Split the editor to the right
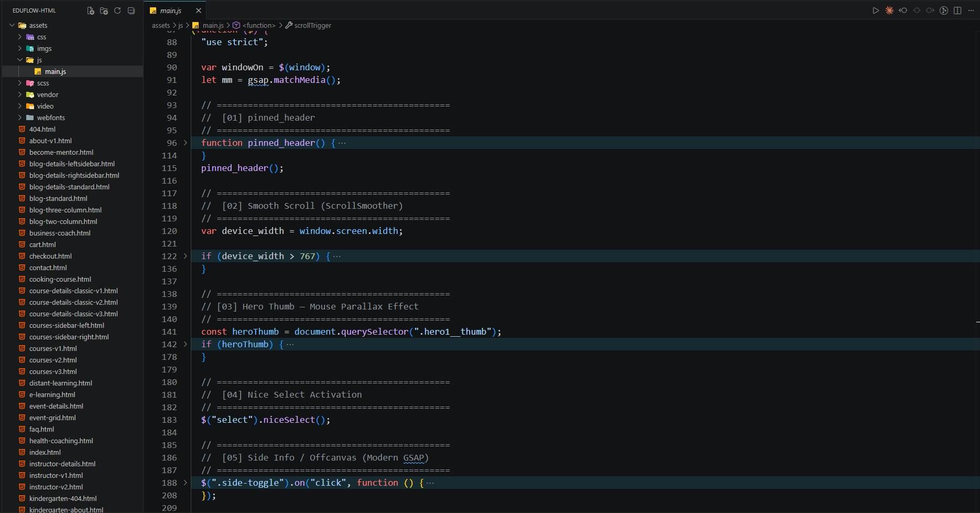Image resolution: width=980 pixels, height=513 pixels. (957, 10)
